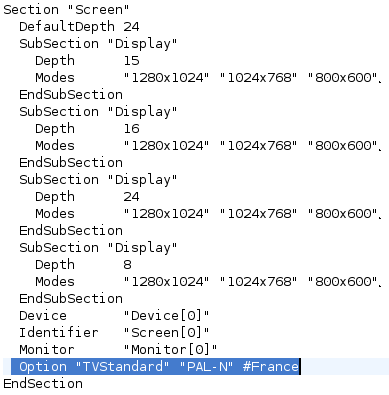The width and height of the screenshot is (389, 395).
Task: Click the Depth 16 value
Action: coord(131,129)
